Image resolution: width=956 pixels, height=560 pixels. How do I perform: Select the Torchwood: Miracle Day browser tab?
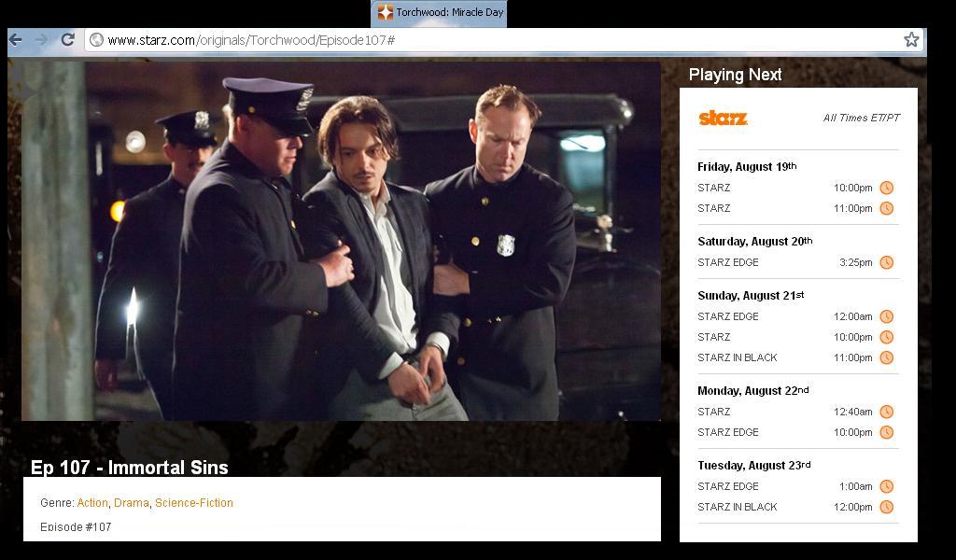point(440,13)
